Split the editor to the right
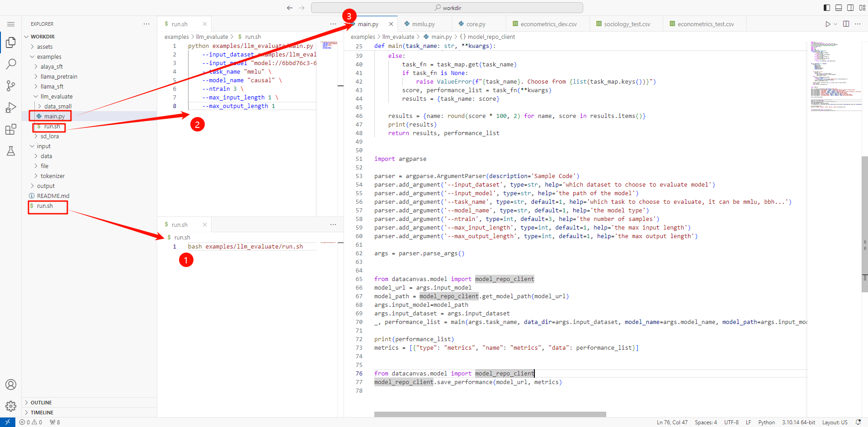The image size is (868, 427). tap(846, 24)
